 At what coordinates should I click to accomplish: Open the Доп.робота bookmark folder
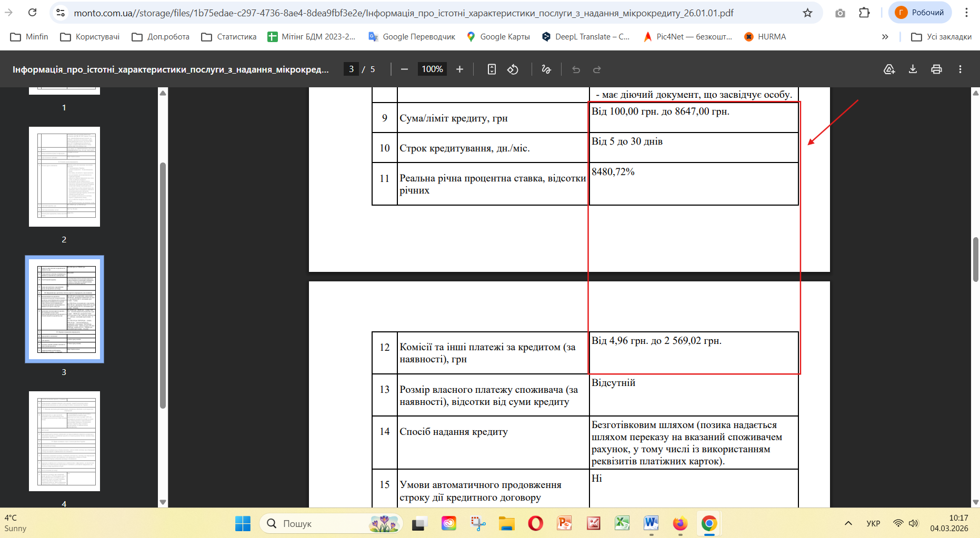click(x=161, y=37)
